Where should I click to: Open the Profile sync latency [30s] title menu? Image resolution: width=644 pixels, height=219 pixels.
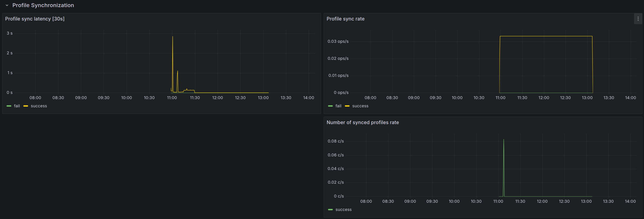[x=35, y=19]
